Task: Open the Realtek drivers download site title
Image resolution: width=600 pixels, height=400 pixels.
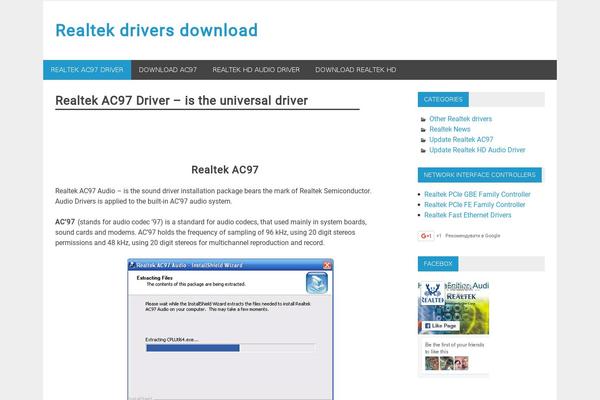Action: (x=157, y=30)
